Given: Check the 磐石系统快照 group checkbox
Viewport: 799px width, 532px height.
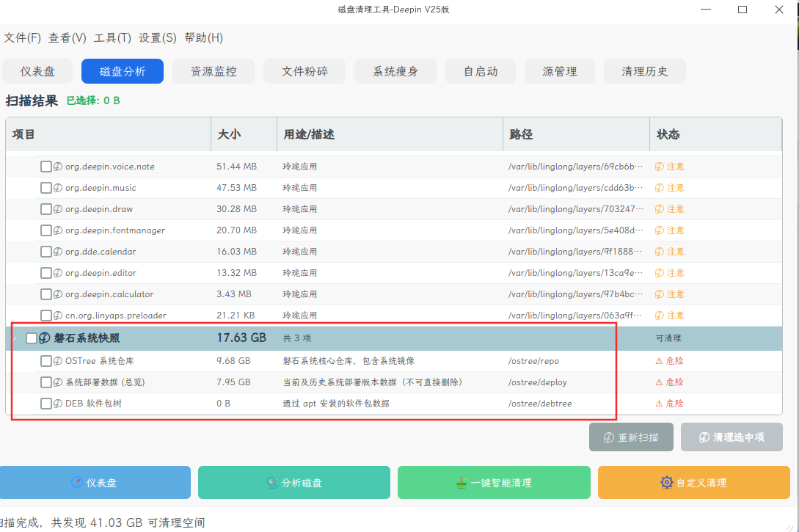Looking at the screenshot, I should (32, 338).
